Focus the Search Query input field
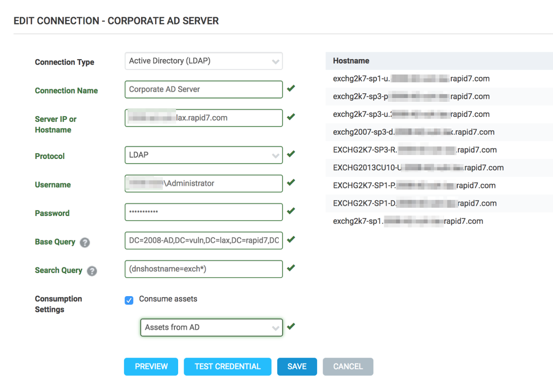The image size is (553, 392). tap(203, 269)
